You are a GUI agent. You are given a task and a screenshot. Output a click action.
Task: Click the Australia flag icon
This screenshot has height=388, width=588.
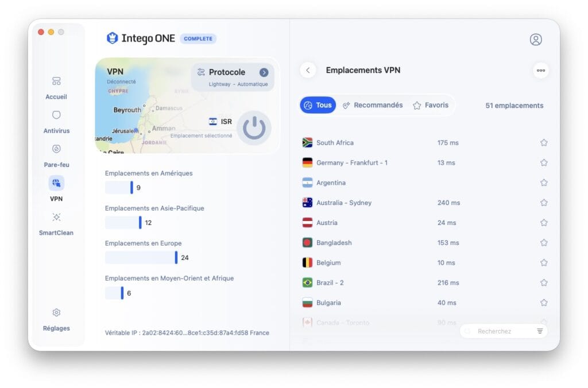coord(307,203)
